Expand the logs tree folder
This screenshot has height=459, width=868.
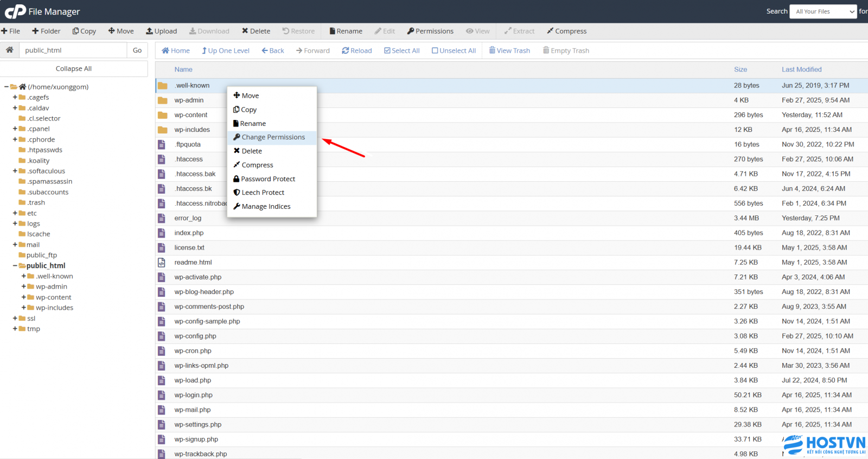(x=15, y=224)
